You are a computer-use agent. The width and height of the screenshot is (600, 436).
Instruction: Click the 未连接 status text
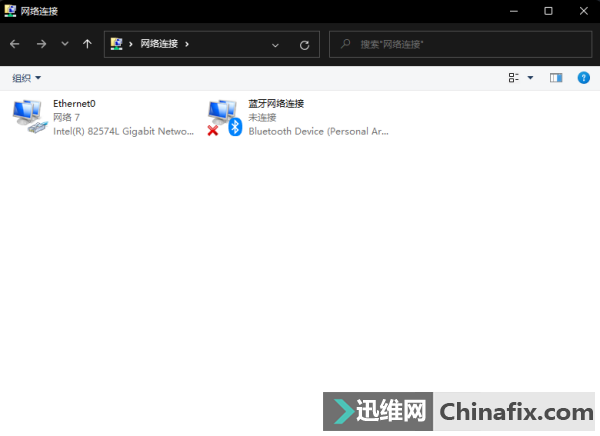point(262,118)
